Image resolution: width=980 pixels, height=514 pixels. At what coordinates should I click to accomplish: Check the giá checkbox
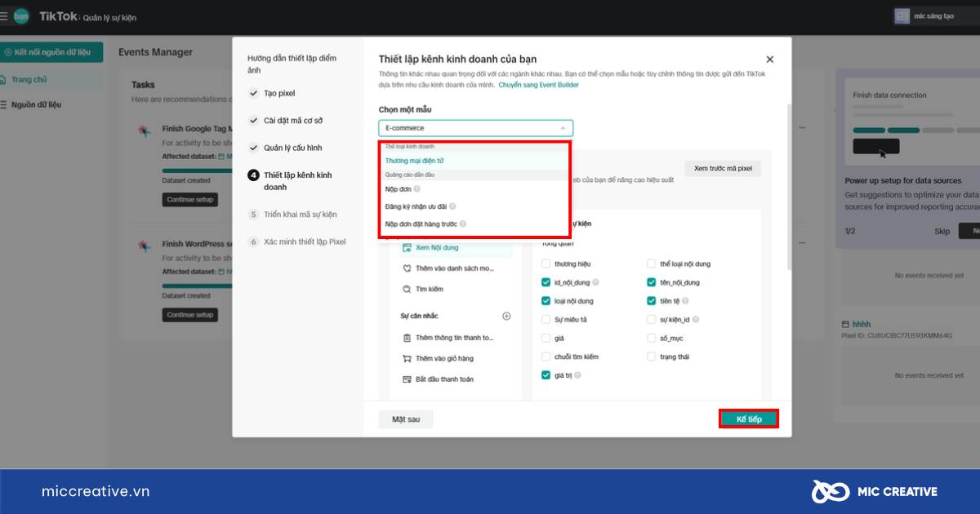[x=546, y=338]
